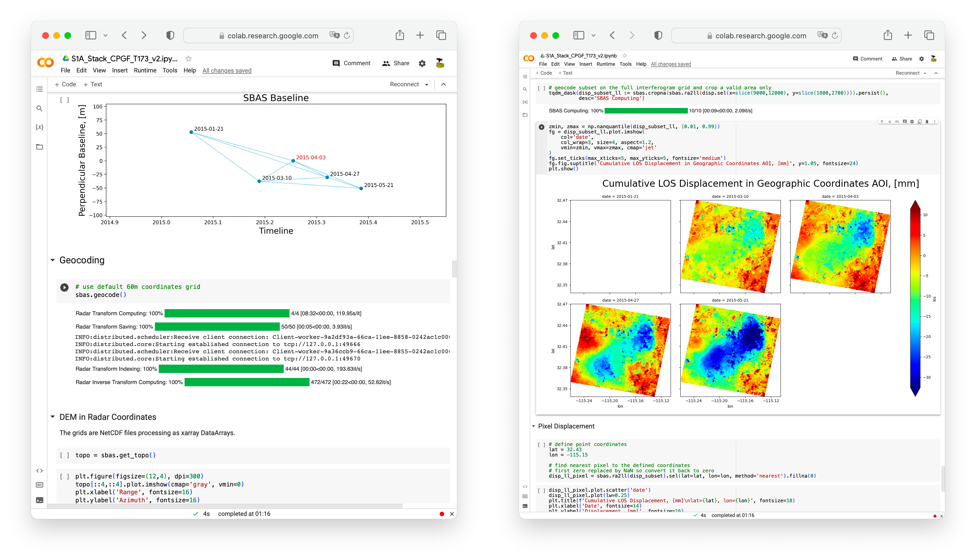Open the Files browser in the sidebar
The width and height of the screenshot is (976, 560).
[x=40, y=147]
